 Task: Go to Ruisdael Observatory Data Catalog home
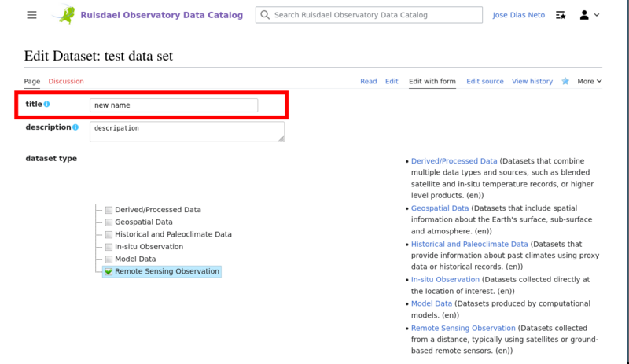[162, 15]
